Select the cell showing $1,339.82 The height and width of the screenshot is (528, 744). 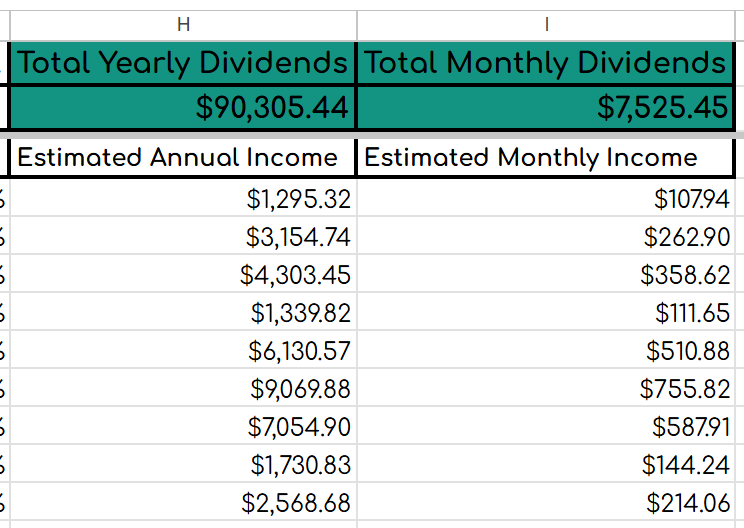coord(183,312)
